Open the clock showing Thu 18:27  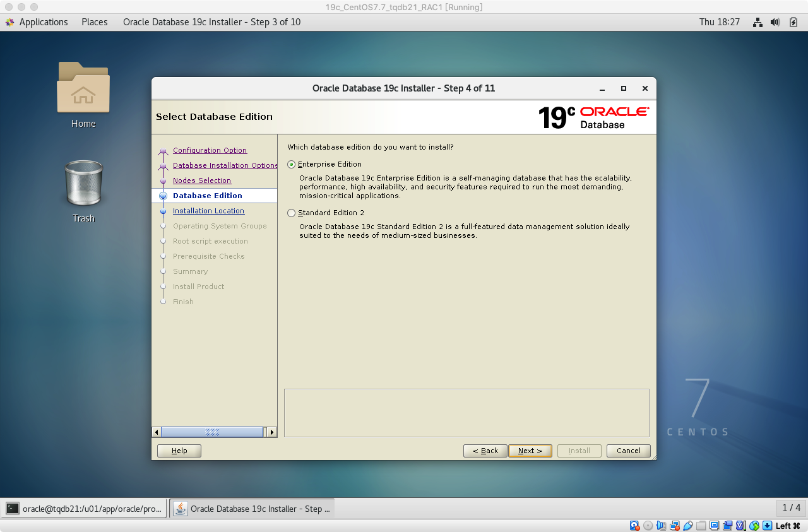coord(720,22)
